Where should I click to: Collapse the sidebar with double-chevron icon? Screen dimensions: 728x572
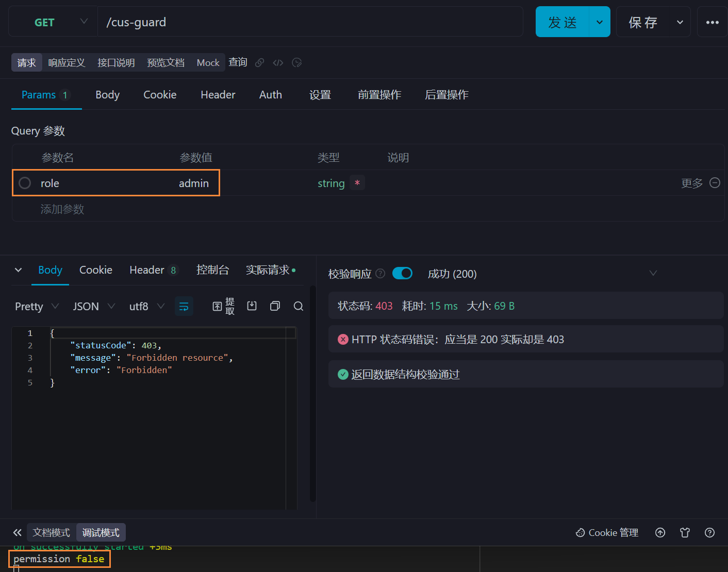[18, 532]
